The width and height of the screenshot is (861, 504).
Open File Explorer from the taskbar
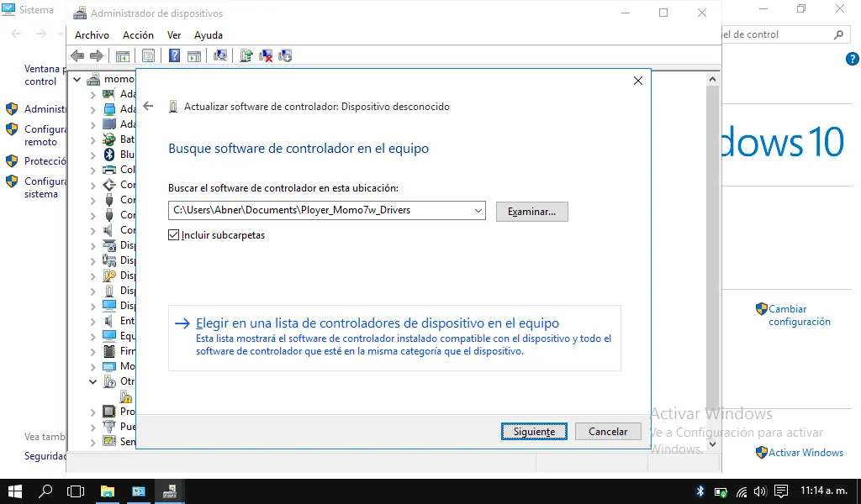(x=108, y=491)
